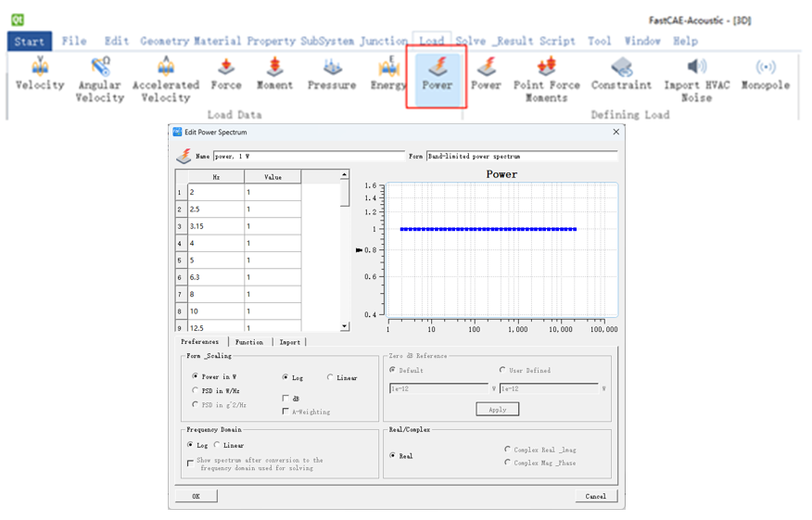Select the Angular Velocity load tool
Screen dimensions: 812x520
[x=100, y=68]
